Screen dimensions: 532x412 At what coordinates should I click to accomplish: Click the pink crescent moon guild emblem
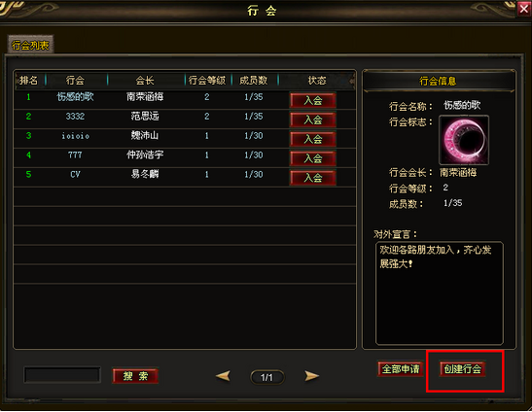(464, 140)
